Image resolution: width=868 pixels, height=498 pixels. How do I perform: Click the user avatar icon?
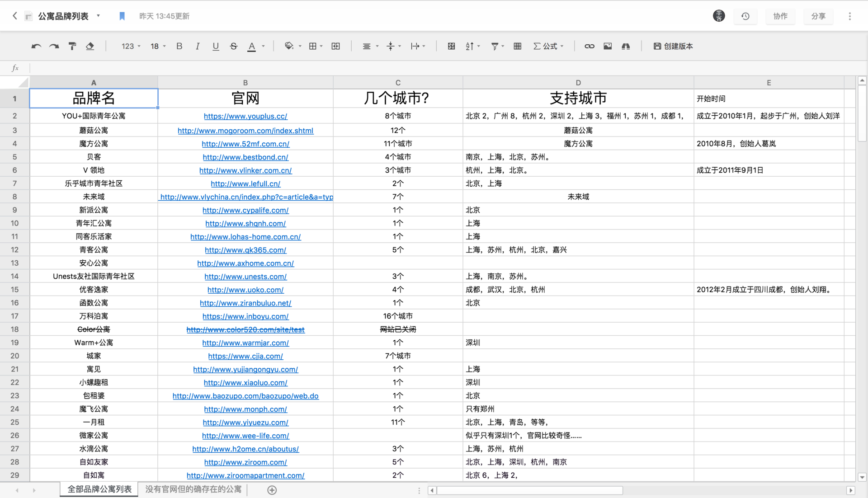(x=719, y=16)
